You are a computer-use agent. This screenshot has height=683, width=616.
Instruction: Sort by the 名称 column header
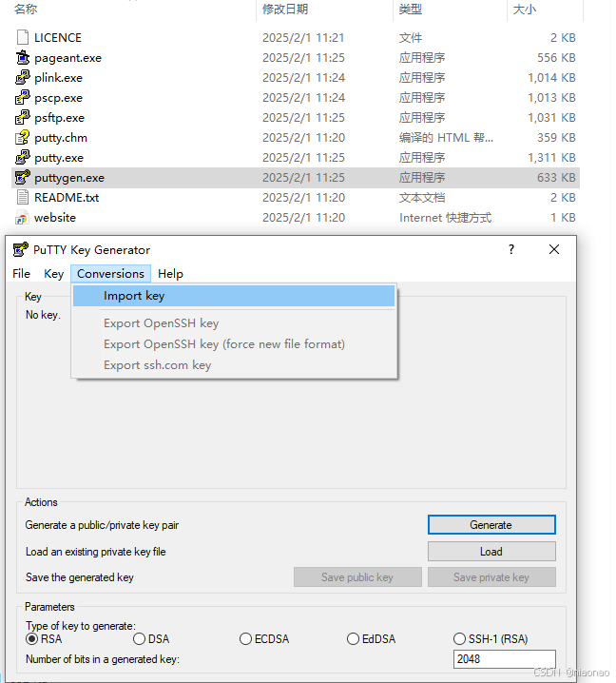click(x=26, y=10)
